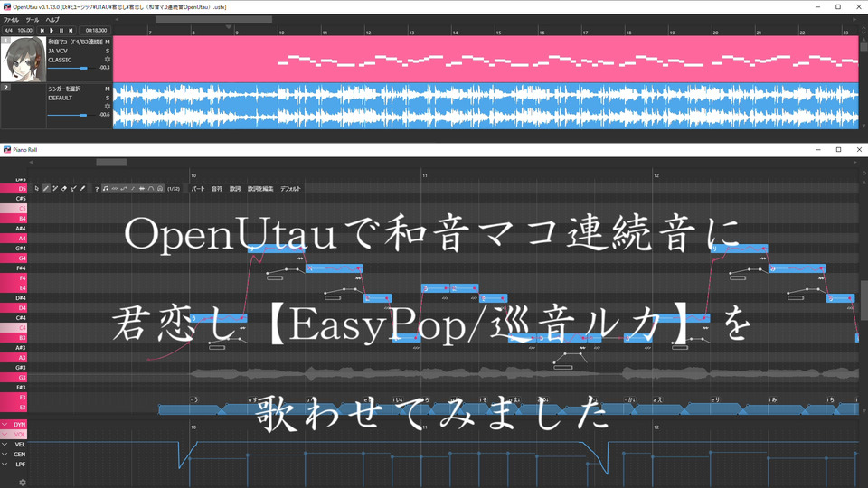Click the D5 piano key
The image size is (868, 488).
14,189
